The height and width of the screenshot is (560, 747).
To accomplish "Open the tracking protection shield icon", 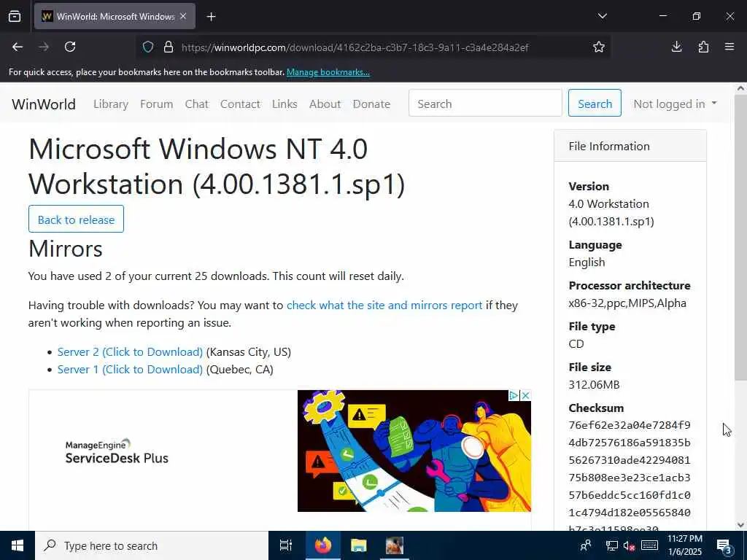I will 148,47.
